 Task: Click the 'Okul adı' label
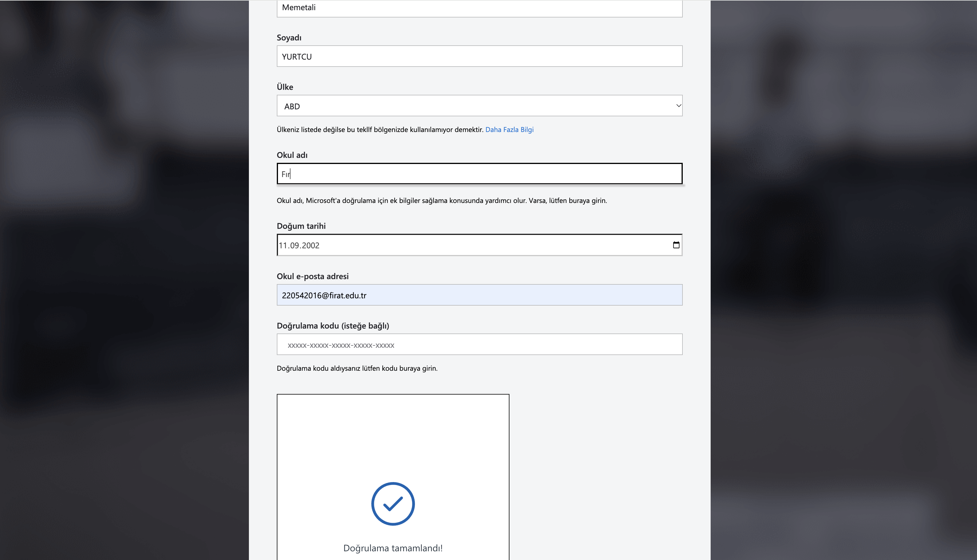pyautogui.click(x=292, y=155)
